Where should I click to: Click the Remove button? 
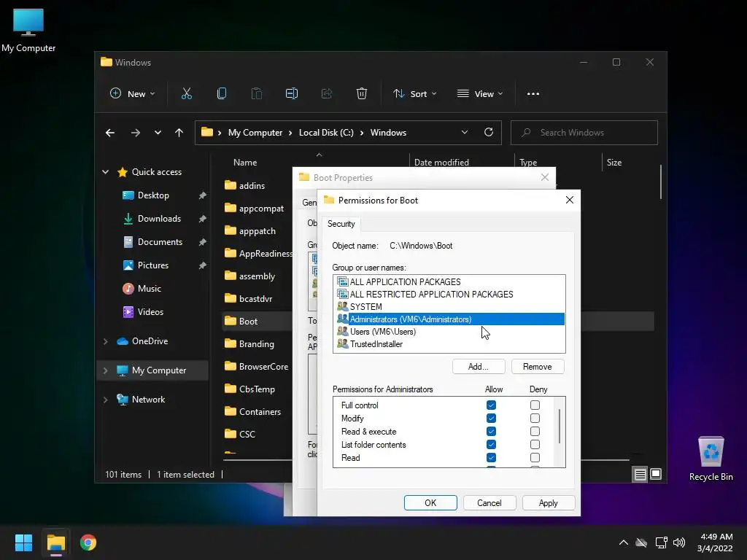(538, 367)
